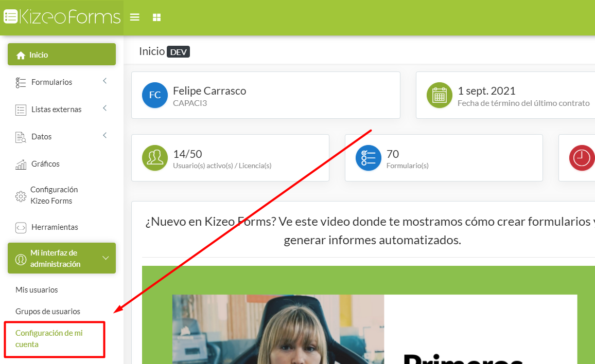Select Mi interfaz de administración
This screenshot has height=364, width=595.
coord(62,258)
